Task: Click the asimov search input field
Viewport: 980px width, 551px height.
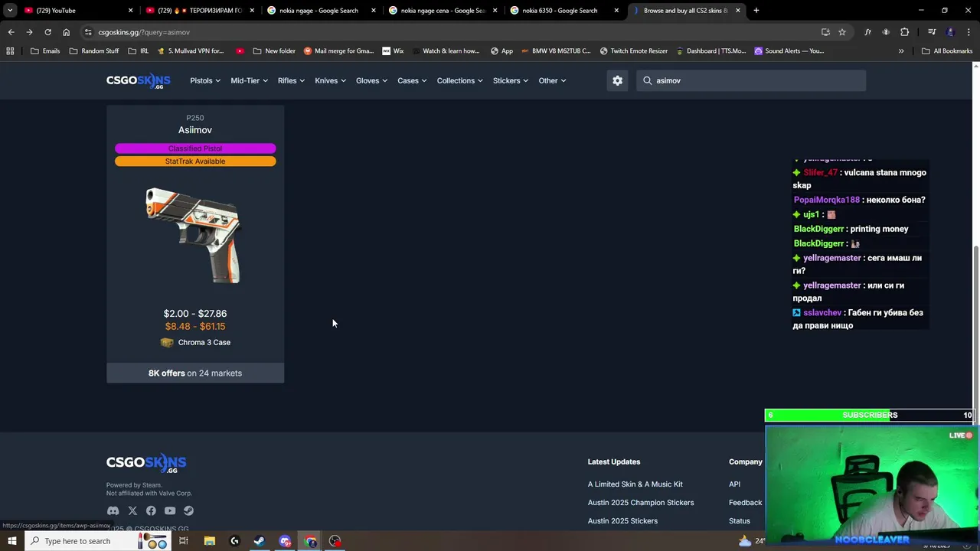Action: 751,80
